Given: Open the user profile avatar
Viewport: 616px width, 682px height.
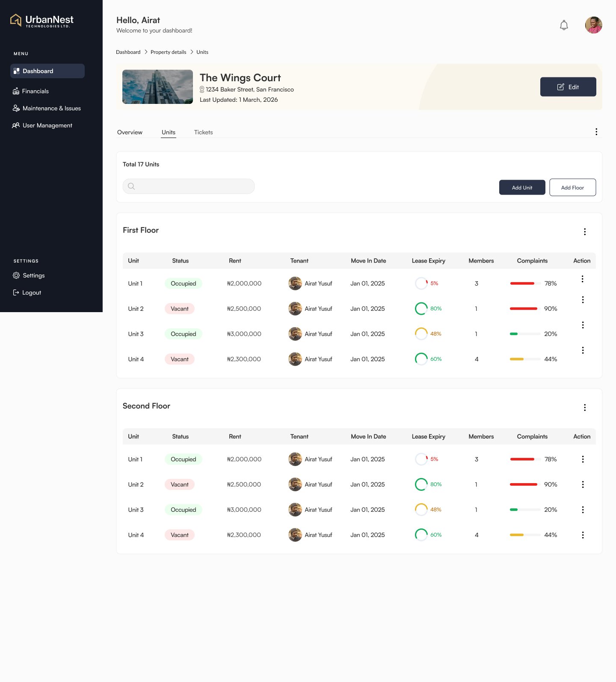Looking at the screenshot, I should point(593,25).
